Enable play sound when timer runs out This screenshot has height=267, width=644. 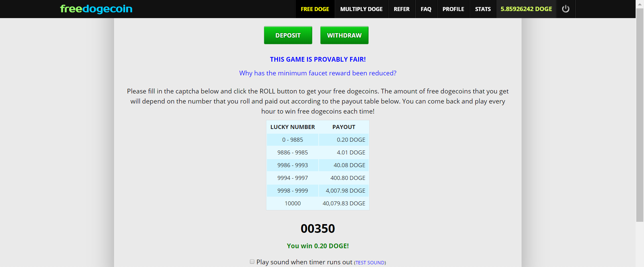point(252,262)
